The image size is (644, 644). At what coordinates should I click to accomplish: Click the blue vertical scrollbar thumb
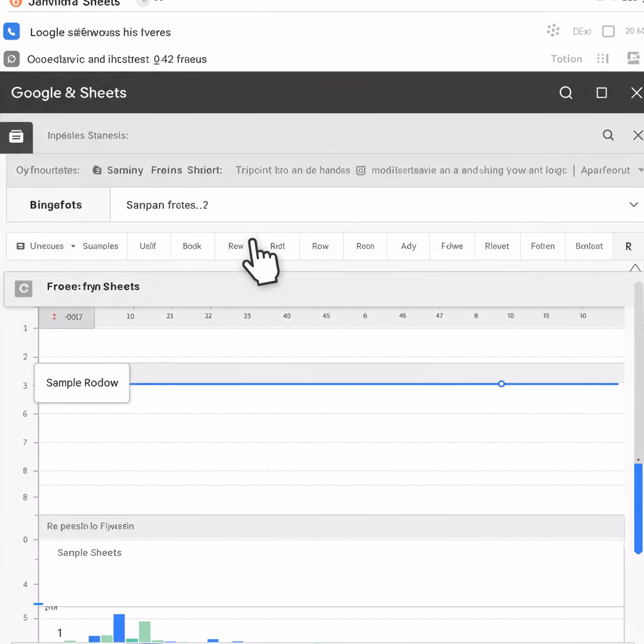point(638,508)
